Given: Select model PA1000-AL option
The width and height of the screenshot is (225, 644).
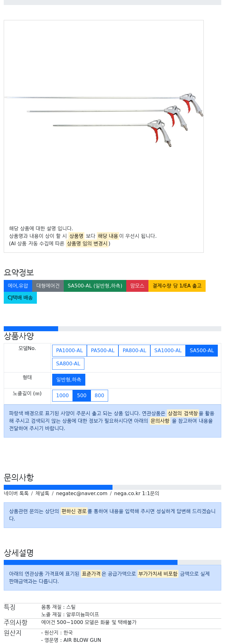Looking at the screenshot, I should click(69, 351).
